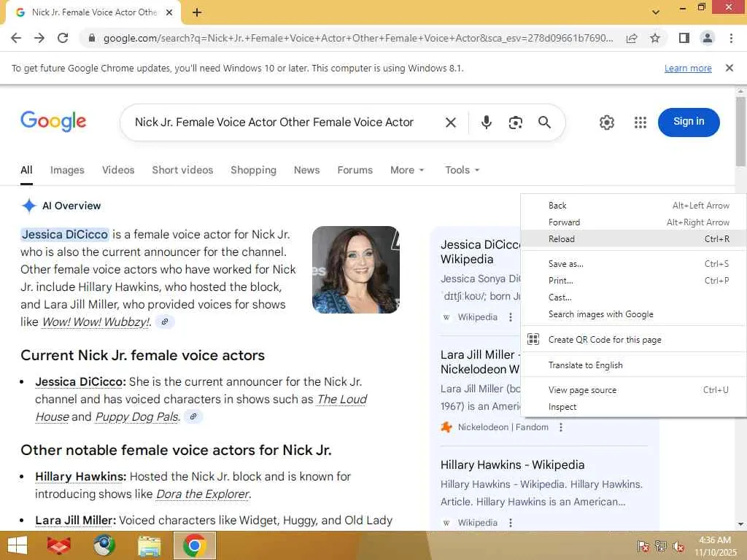Select Translate to English menu entry

coord(634,365)
